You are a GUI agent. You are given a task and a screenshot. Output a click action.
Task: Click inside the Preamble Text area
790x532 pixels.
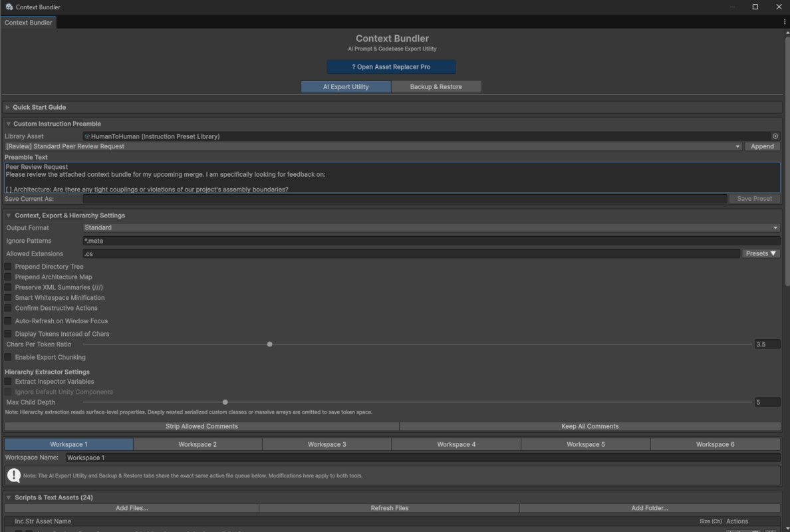392,178
